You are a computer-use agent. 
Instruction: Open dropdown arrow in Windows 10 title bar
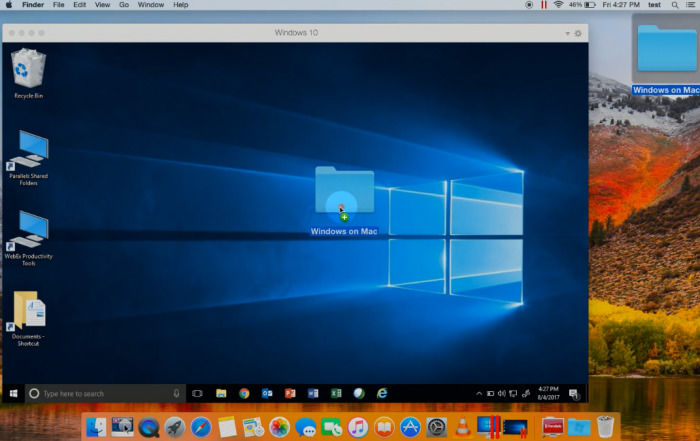pos(567,33)
